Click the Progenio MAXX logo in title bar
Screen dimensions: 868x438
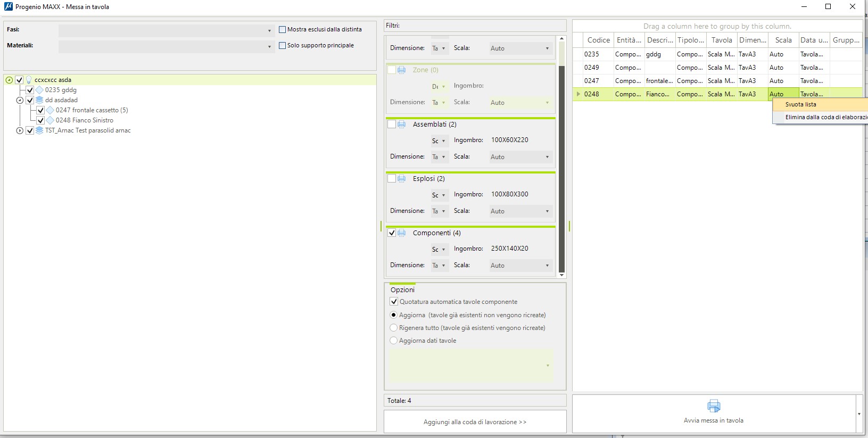point(8,6)
